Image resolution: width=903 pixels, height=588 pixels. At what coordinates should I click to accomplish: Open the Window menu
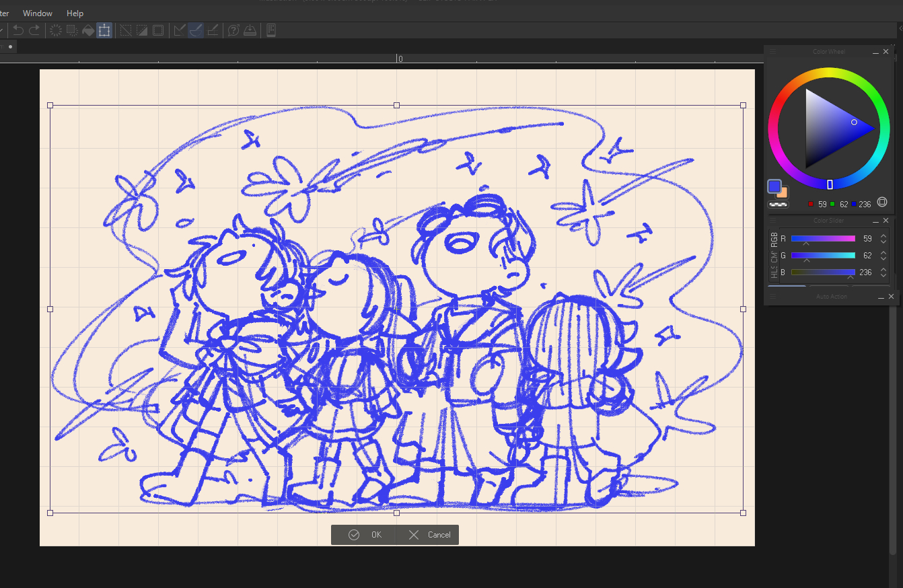38,13
